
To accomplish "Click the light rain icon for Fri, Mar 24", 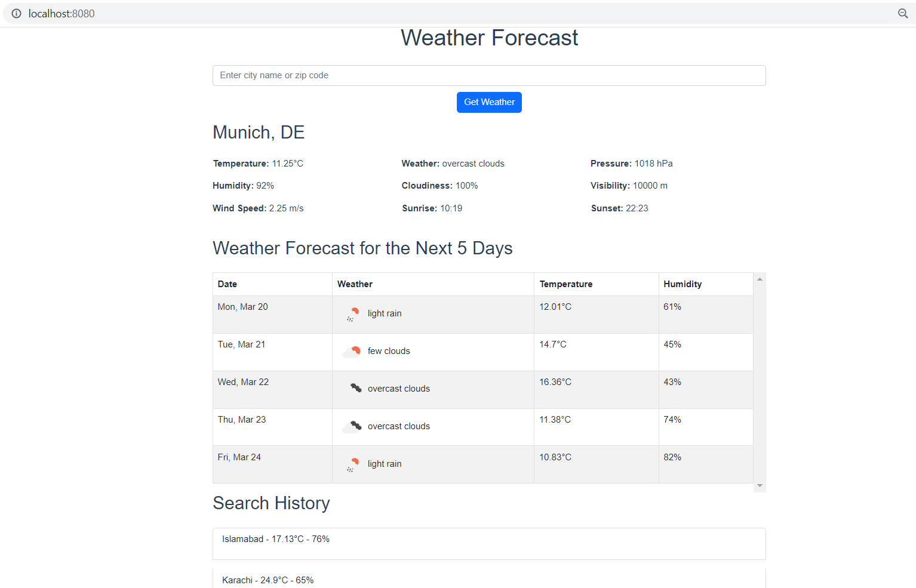I will 354,463.
